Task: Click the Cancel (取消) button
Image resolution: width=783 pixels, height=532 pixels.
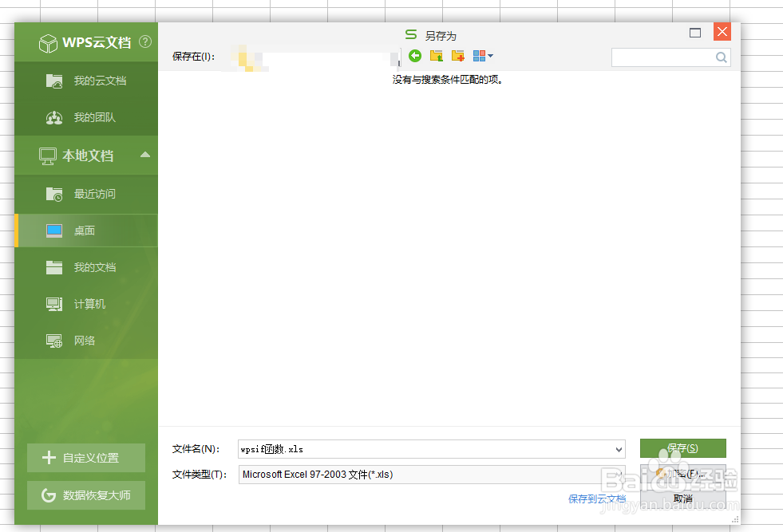Action: (x=682, y=499)
